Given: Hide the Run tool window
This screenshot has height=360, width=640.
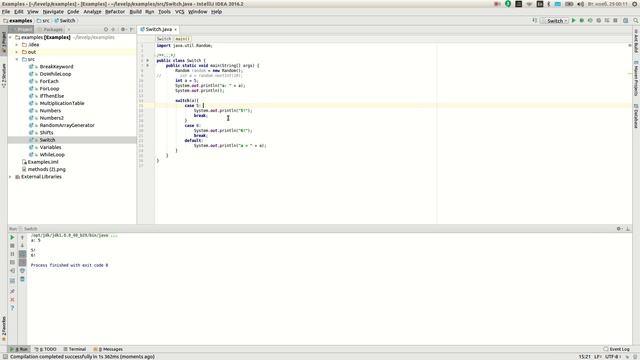Looking at the screenshot, I should point(628,229).
